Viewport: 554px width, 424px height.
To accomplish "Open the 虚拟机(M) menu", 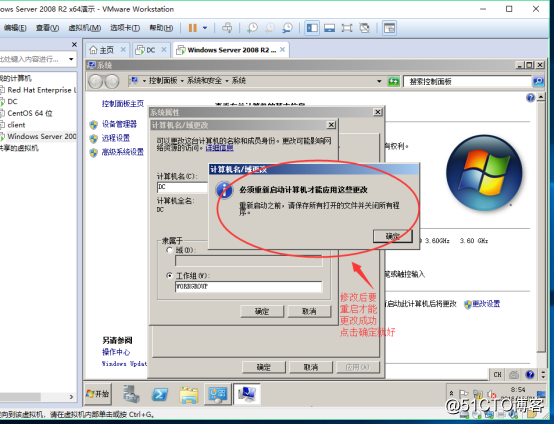I will [84, 28].
